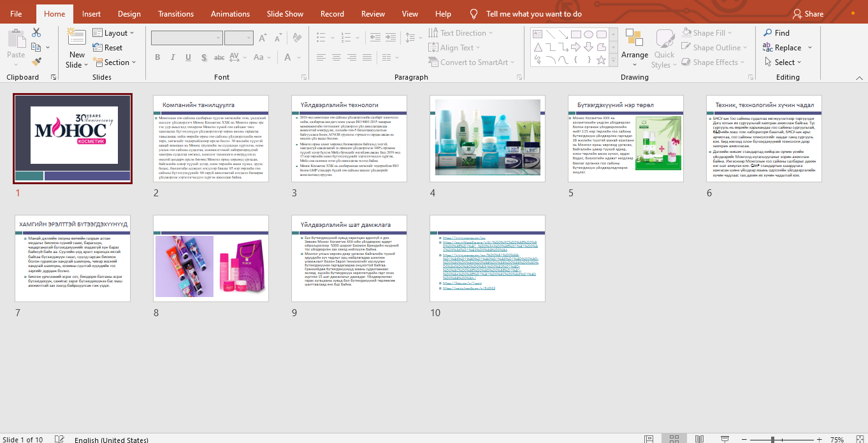This screenshot has width=868, height=443.
Task: Click the Cut scissors icon
Action: pyautogui.click(x=36, y=33)
